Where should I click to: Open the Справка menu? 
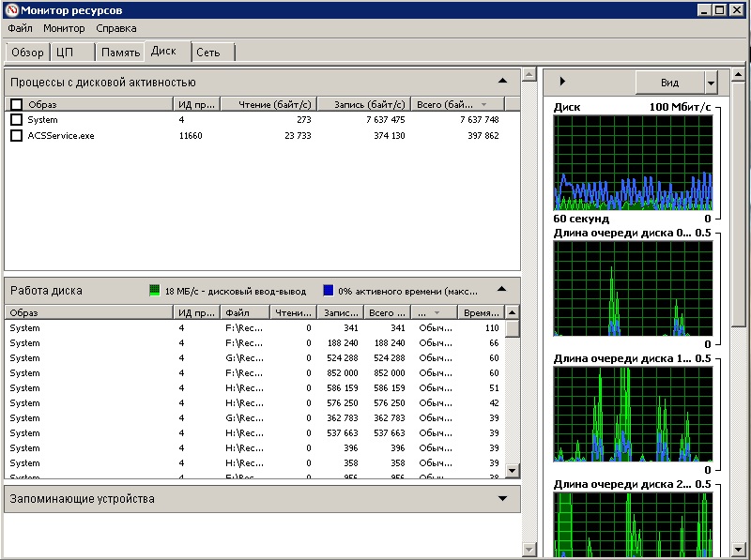[116, 28]
